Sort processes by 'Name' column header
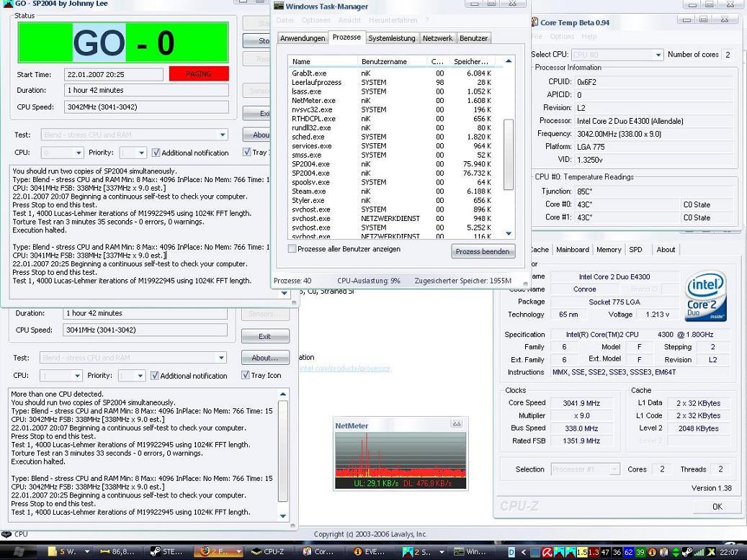The image size is (747, 560). 323,61
